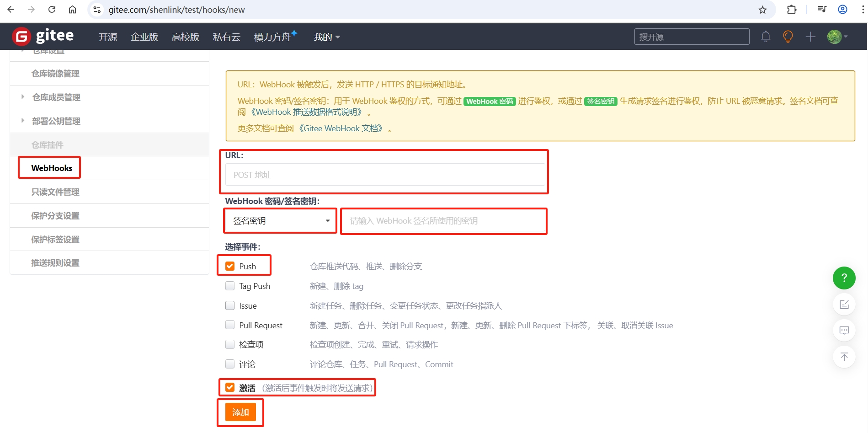Switch to the 企业版 menu item
Screen dimensions: 868x433
(144, 37)
